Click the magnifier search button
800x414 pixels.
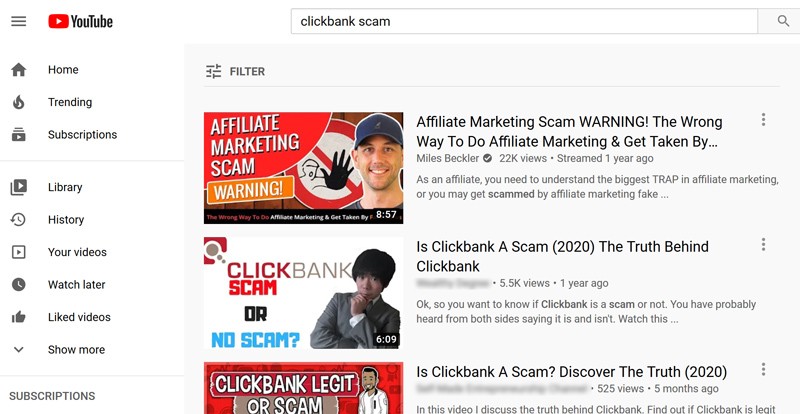pos(783,21)
